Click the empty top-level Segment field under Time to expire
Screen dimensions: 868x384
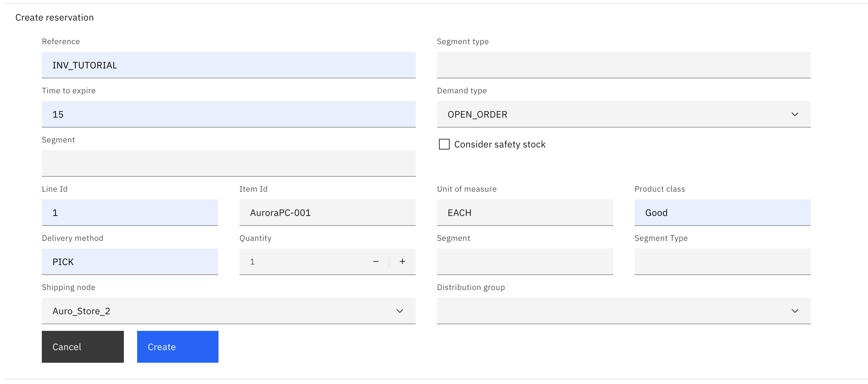click(228, 163)
